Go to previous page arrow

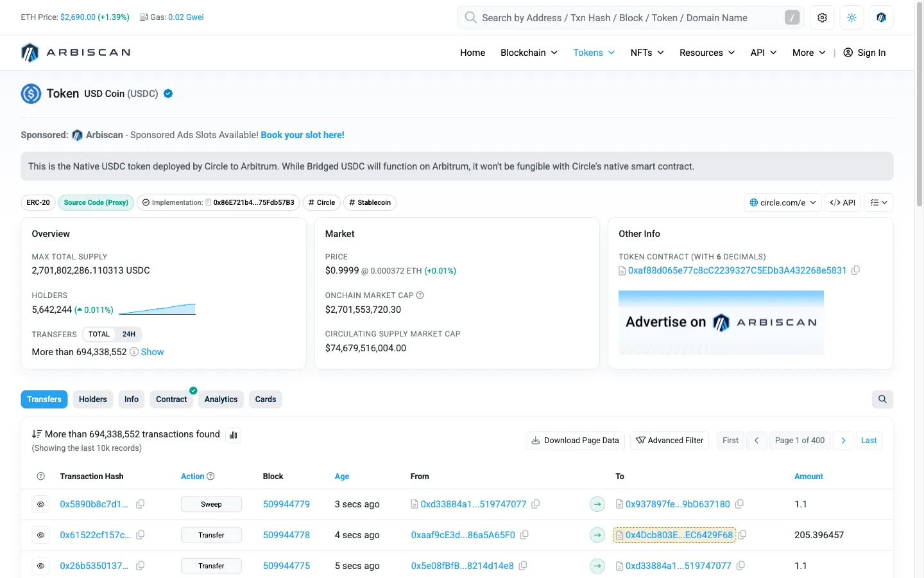click(757, 441)
